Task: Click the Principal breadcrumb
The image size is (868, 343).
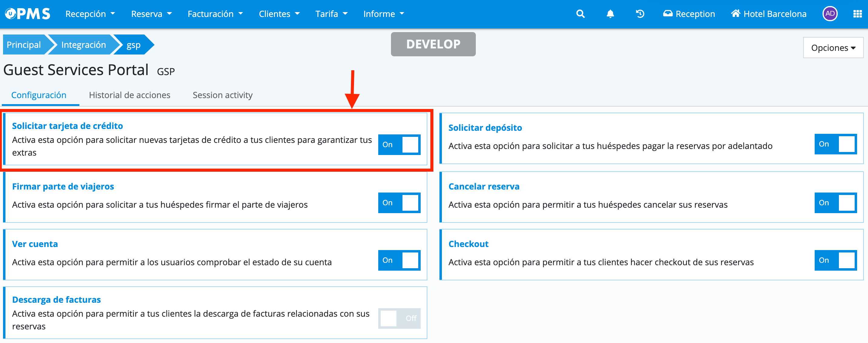Action: (24, 45)
